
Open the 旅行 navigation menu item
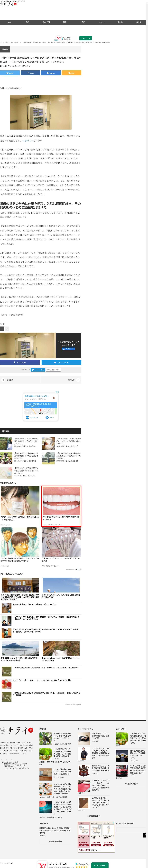[x=28, y=22]
